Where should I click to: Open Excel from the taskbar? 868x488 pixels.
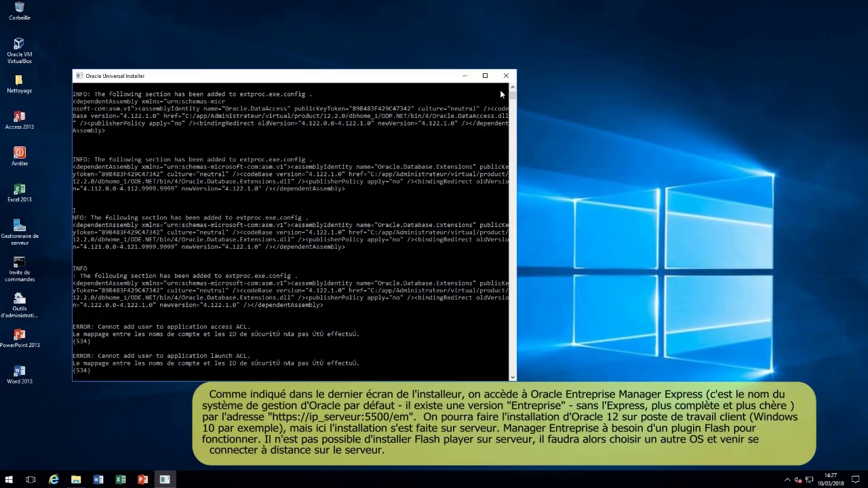pos(121,479)
